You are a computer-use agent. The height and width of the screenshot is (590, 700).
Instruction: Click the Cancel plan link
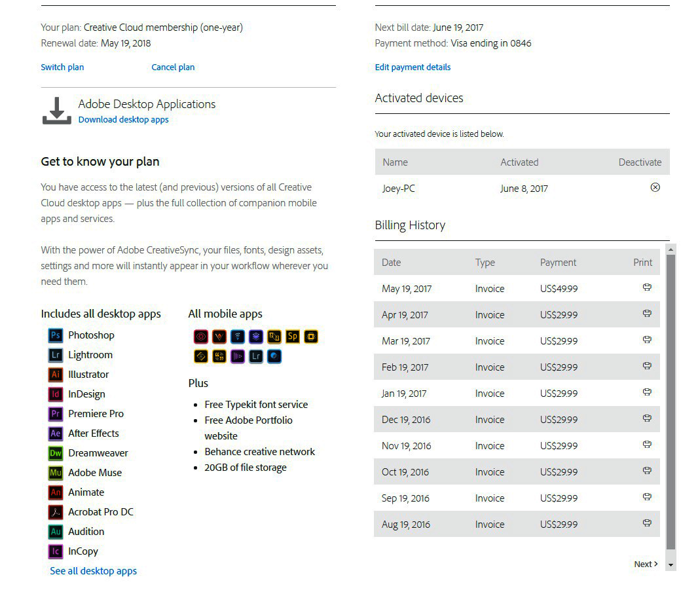174,67
